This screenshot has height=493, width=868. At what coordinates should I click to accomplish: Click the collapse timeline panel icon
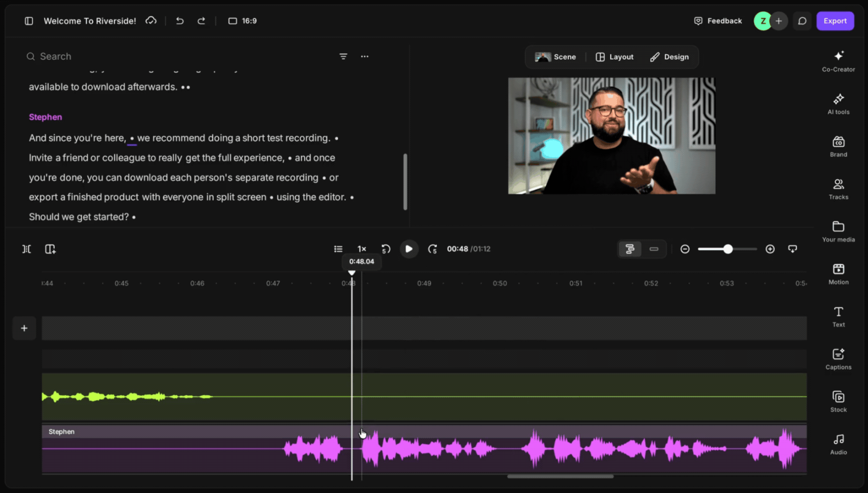click(x=793, y=249)
